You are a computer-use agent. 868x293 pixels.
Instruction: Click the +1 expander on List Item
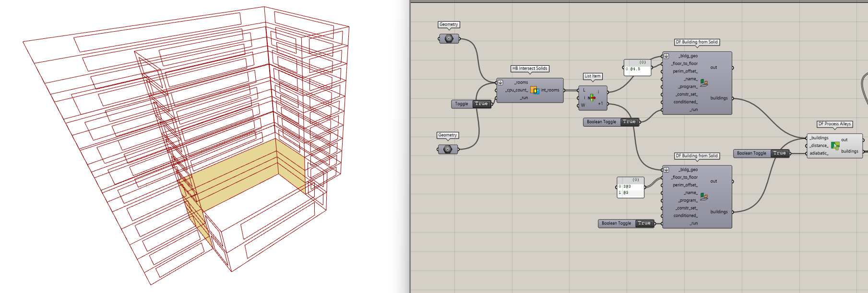point(600,104)
